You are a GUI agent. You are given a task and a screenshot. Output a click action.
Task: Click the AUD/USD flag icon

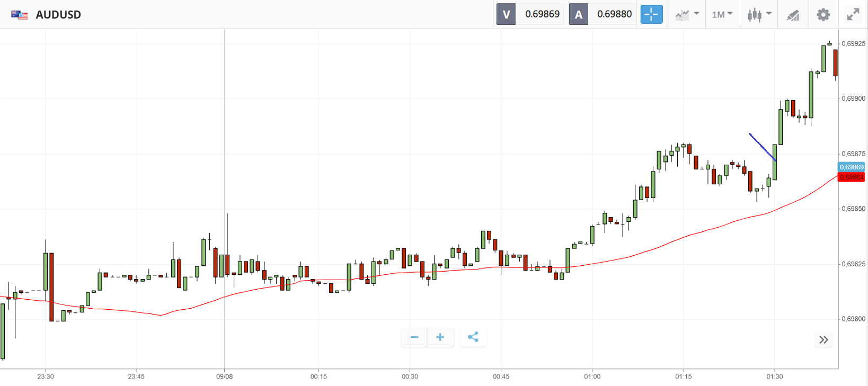coord(20,14)
